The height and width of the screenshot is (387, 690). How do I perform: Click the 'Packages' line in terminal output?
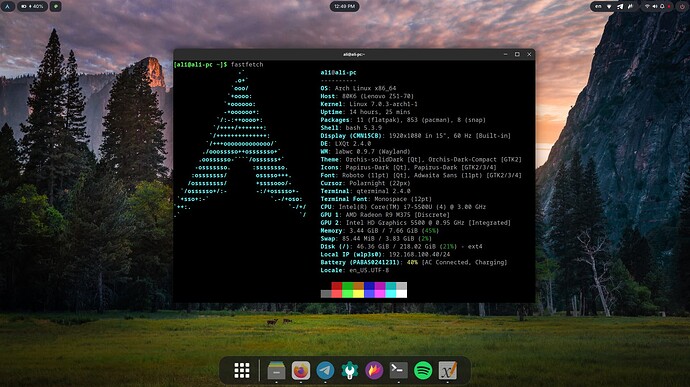(x=403, y=120)
